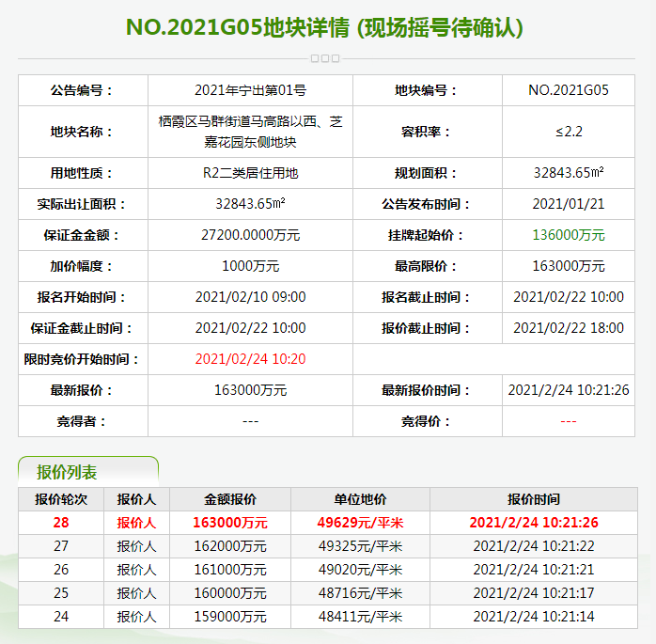The width and height of the screenshot is (656, 644).
Task: Select unit price 49629元/平米
Action: pos(360,522)
